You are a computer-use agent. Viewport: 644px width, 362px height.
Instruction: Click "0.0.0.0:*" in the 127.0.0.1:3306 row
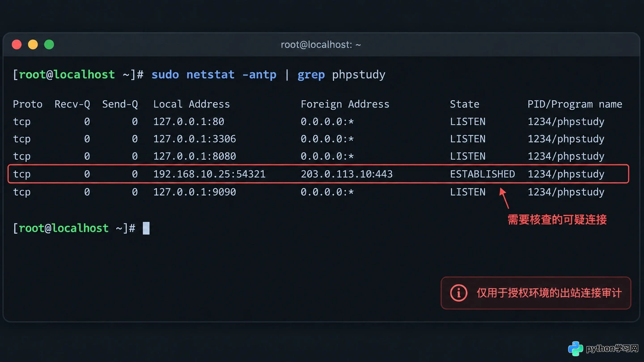pos(327,139)
